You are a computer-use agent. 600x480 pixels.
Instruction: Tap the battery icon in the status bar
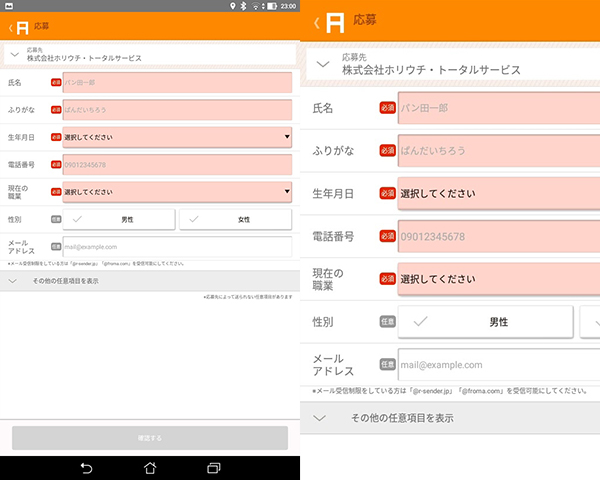coord(271,6)
